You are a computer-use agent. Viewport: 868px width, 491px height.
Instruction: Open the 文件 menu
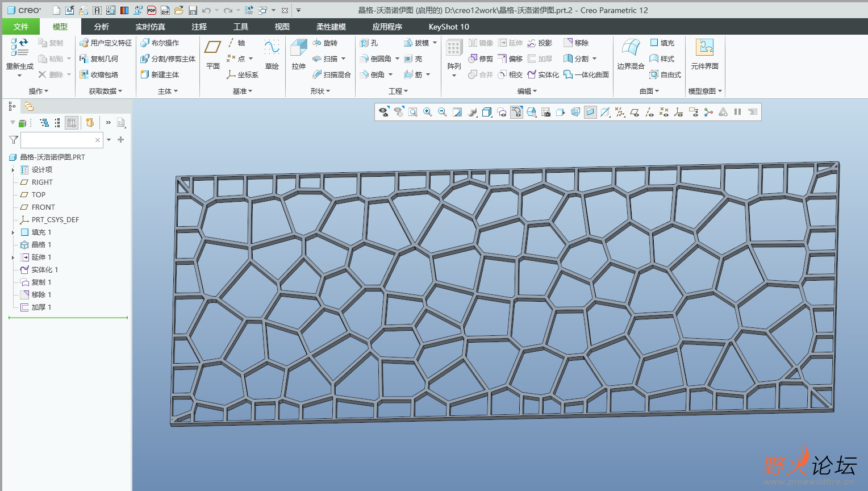[x=21, y=27]
